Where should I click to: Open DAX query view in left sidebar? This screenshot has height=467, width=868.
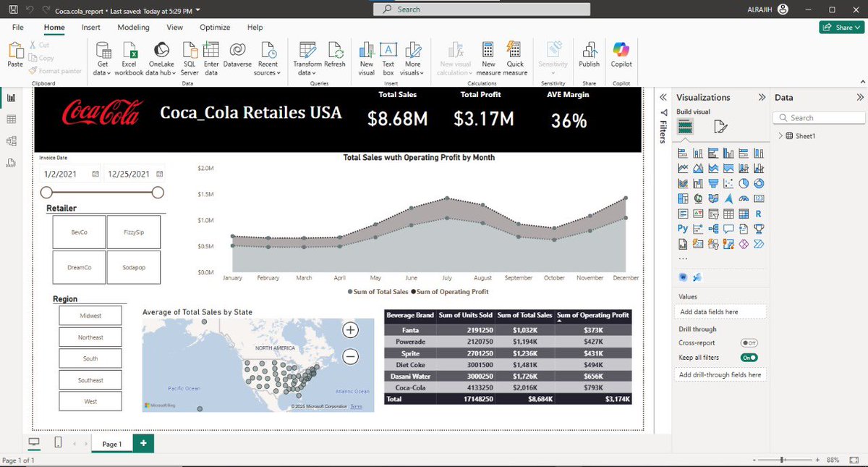point(11,163)
